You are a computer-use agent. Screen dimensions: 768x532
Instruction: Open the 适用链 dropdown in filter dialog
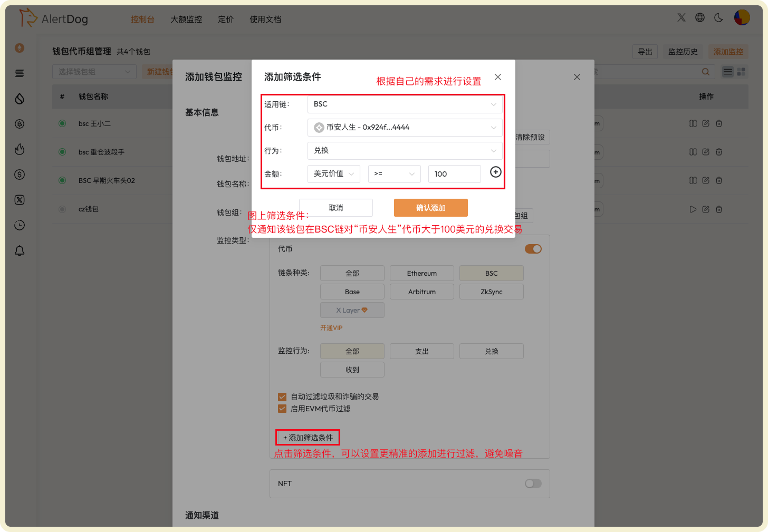pyautogui.click(x=404, y=104)
